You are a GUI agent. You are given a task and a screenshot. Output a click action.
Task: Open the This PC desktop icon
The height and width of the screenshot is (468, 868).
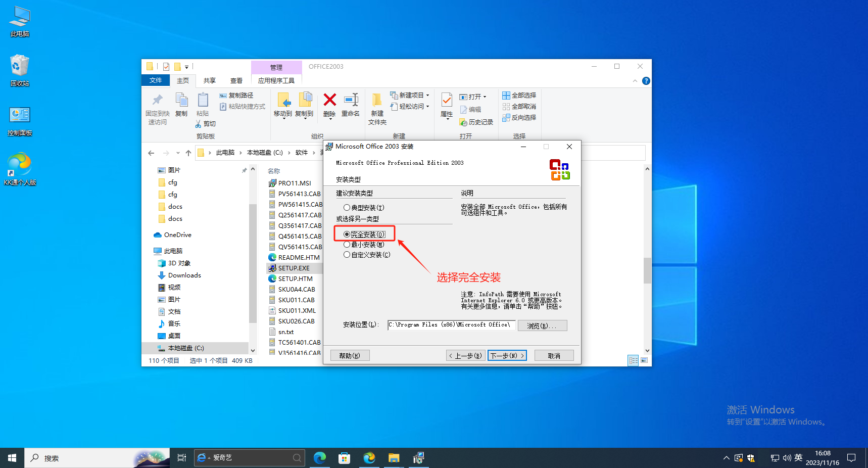click(x=20, y=22)
